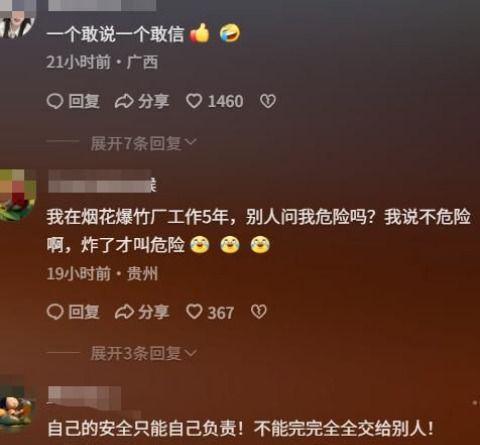The height and width of the screenshot is (445, 480).
Task: Click reply bubble icon under 广西 comment
Action: point(55,101)
